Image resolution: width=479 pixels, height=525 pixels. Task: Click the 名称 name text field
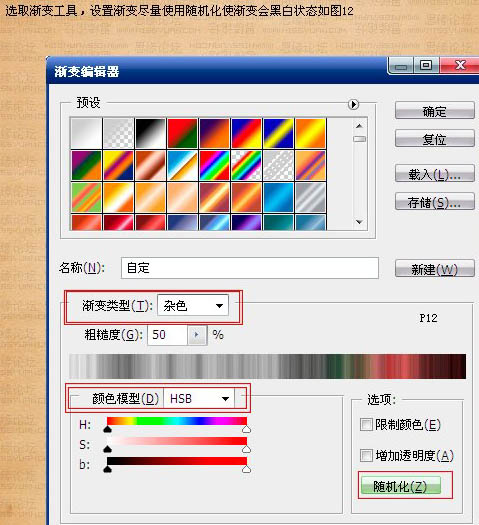pos(250,268)
